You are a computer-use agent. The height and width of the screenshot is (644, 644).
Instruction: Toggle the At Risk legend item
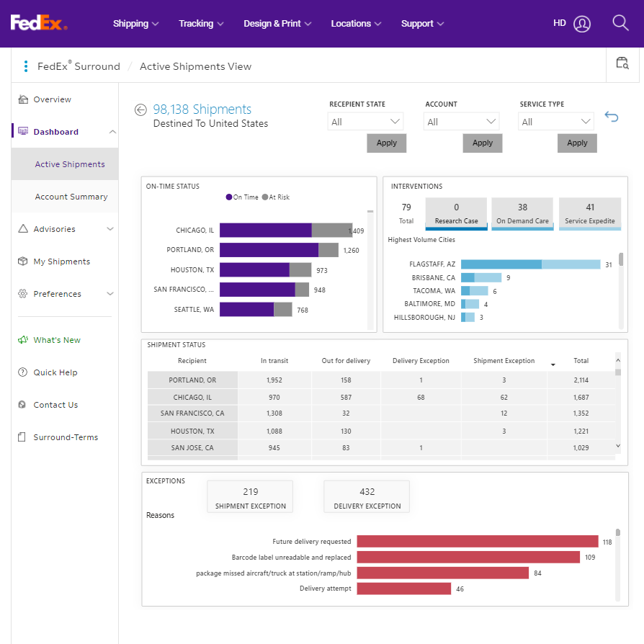pyautogui.click(x=276, y=197)
